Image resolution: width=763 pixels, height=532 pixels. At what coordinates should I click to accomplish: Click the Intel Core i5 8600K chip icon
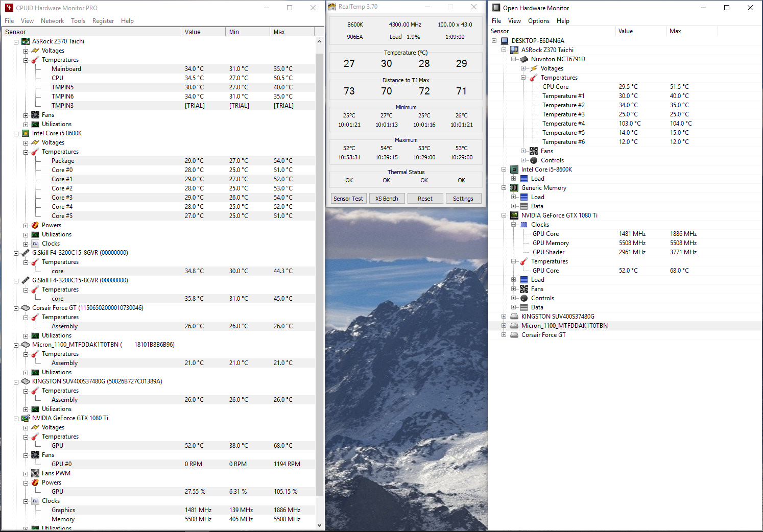pyautogui.click(x=26, y=133)
